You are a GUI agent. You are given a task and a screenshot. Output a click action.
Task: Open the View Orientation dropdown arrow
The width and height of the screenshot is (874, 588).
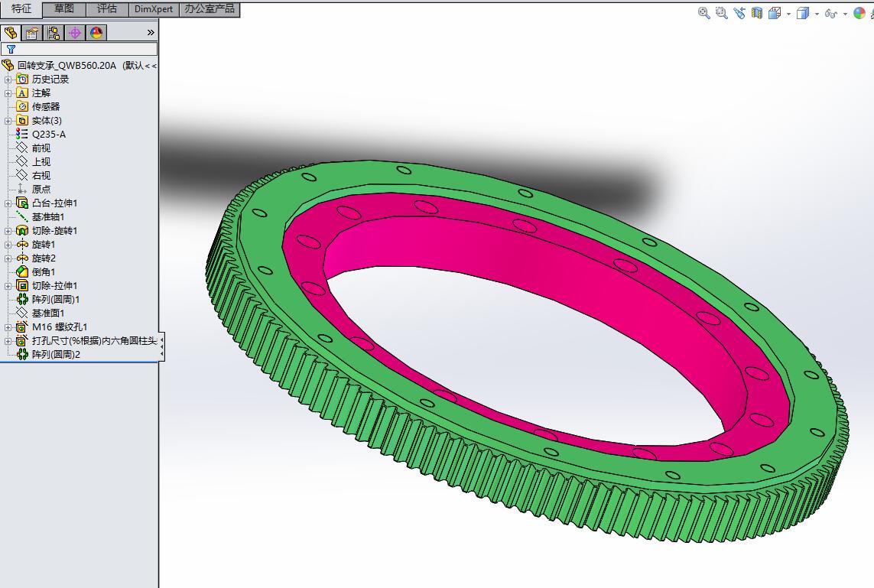click(788, 14)
